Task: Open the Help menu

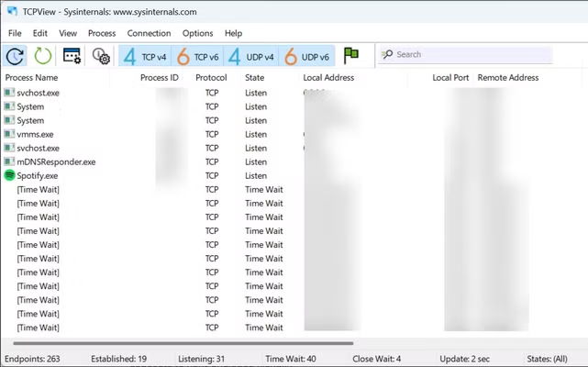Action: point(233,33)
